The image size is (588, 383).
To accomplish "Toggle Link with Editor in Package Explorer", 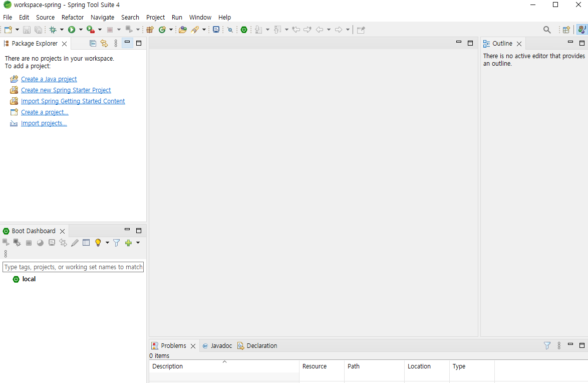I will 104,44.
